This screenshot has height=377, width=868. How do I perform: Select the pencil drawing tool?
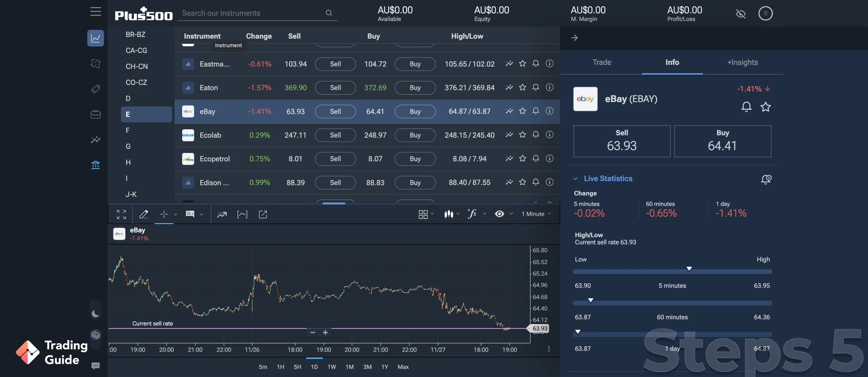click(144, 214)
